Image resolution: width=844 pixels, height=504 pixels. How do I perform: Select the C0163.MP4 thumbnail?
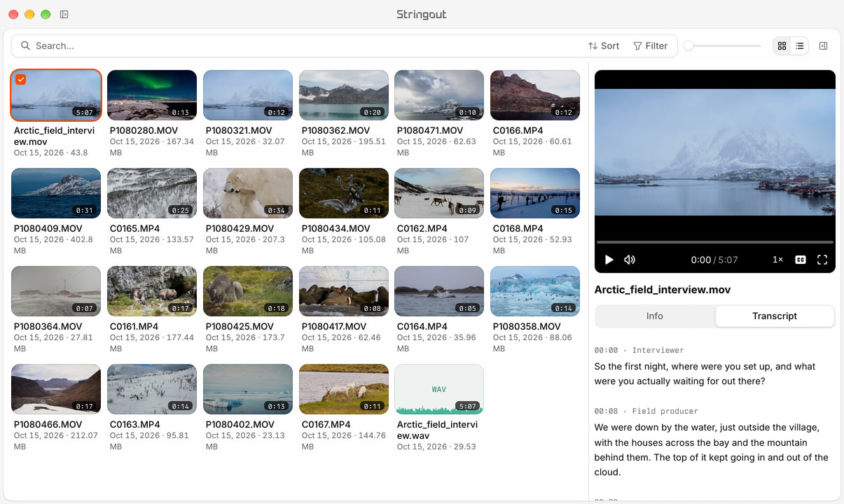[152, 389]
